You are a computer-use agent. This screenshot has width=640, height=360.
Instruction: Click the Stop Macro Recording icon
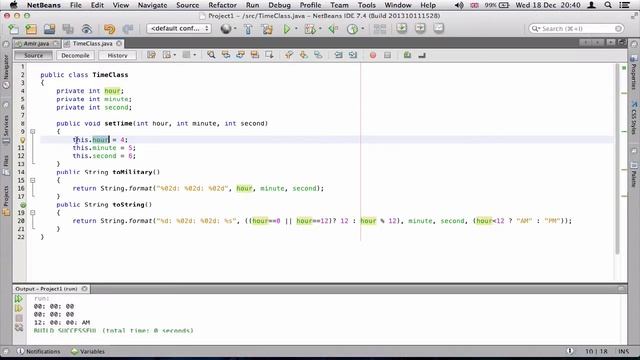click(387, 55)
